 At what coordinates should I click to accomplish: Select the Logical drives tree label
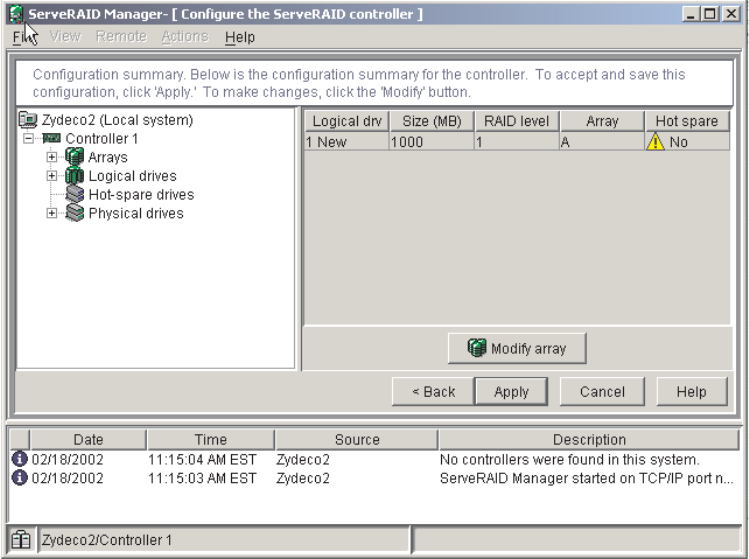click(133, 176)
